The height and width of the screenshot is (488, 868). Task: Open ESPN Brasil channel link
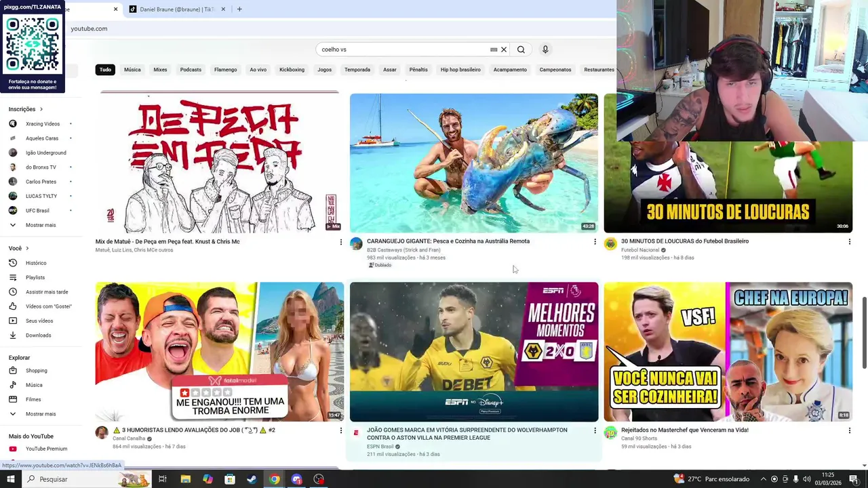tap(380, 447)
